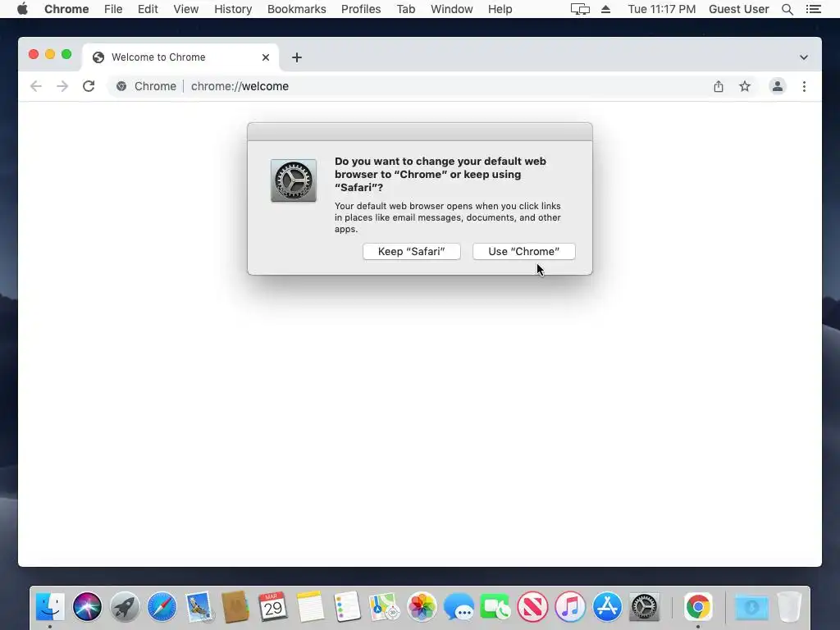Open News from the Dock
This screenshot has width=840, height=630.
pos(533,607)
